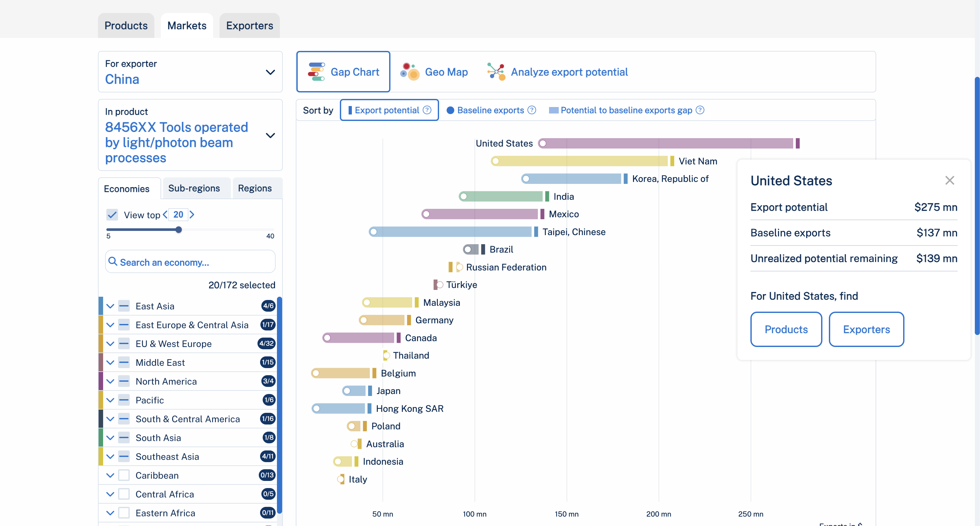Toggle the East Asia region checkbox

124,306
